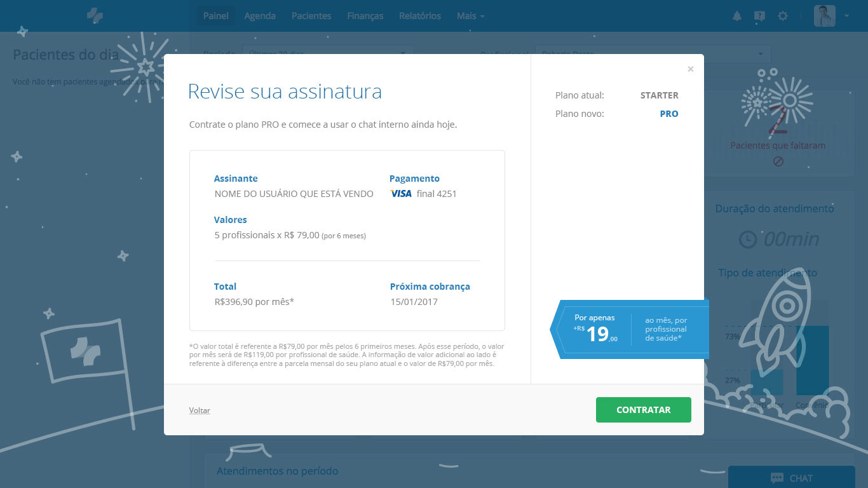Expand the user account dropdown arrow
The width and height of the screenshot is (868, 488).
point(847,16)
